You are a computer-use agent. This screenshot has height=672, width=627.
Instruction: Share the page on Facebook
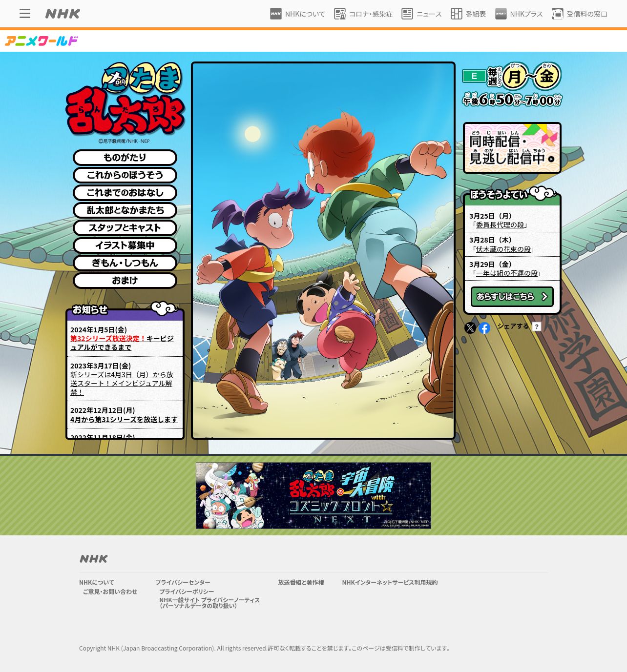point(484,328)
